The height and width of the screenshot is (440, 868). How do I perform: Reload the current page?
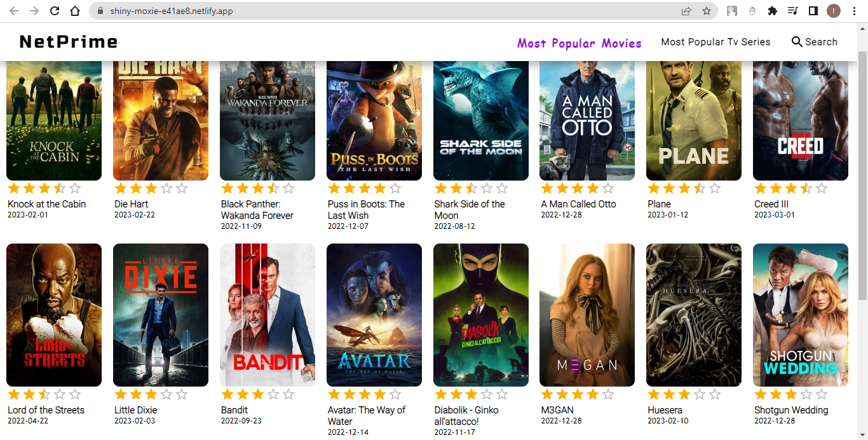(x=55, y=11)
